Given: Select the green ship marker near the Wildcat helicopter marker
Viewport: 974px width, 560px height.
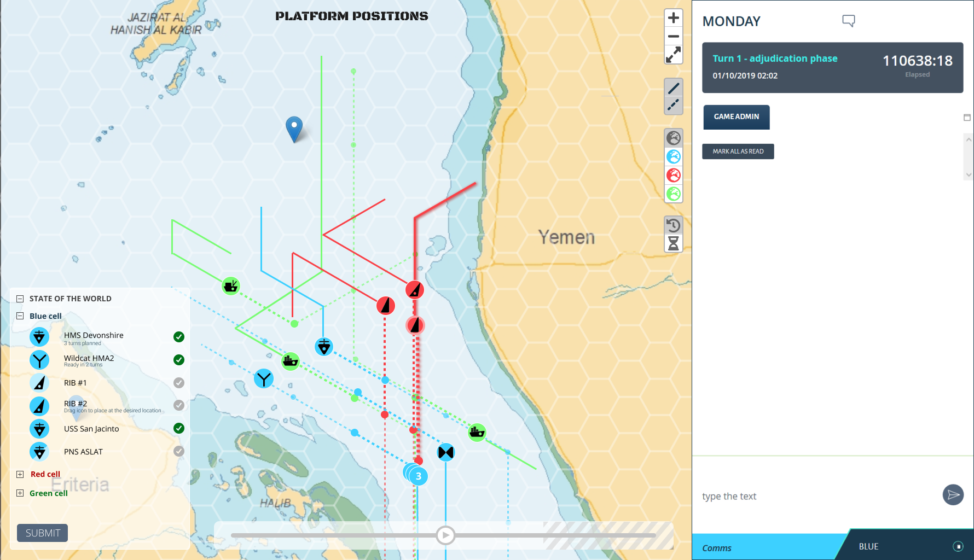Looking at the screenshot, I should tap(291, 361).
